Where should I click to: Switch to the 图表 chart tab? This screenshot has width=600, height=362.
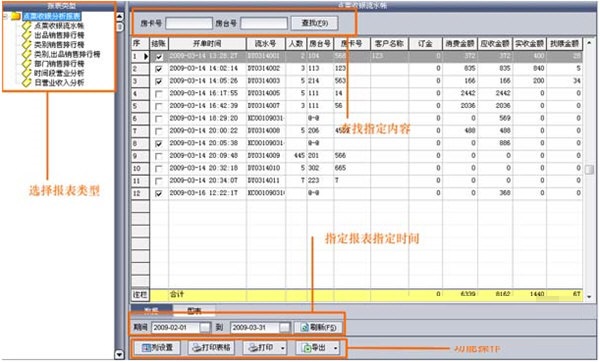[x=194, y=310]
